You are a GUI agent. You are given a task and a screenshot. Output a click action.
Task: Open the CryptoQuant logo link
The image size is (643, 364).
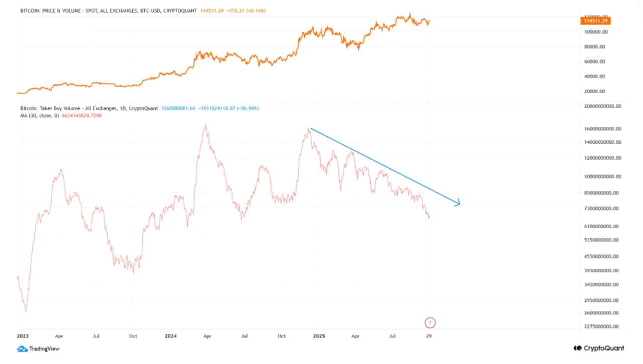point(599,348)
